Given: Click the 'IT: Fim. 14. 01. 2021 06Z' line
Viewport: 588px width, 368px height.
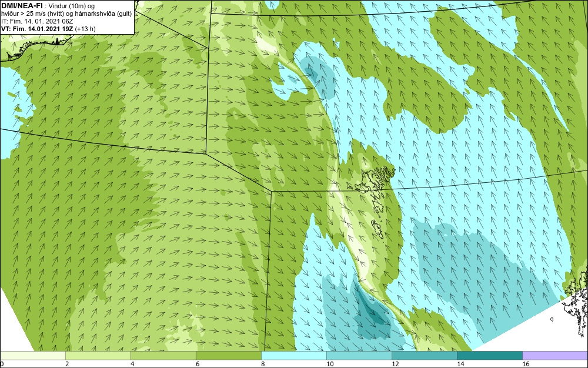Looking at the screenshot, I should pos(37,21).
